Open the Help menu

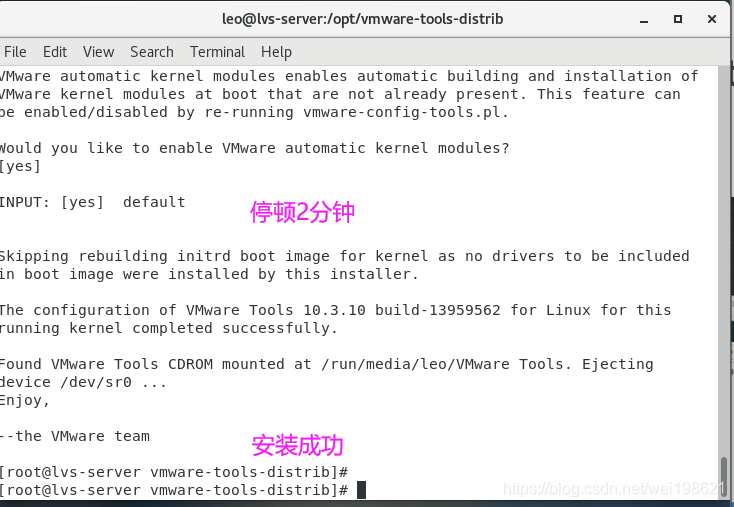[x=276, y=51]
